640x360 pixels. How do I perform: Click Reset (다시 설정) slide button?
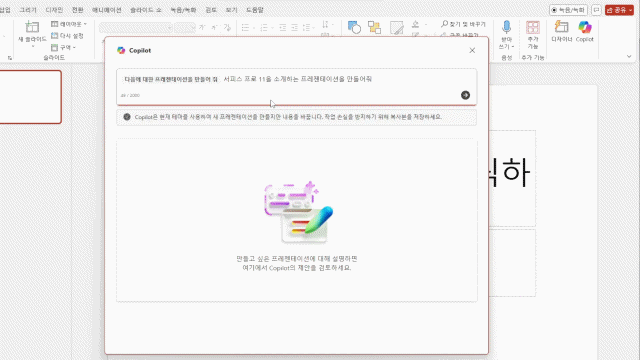point(67,36)
